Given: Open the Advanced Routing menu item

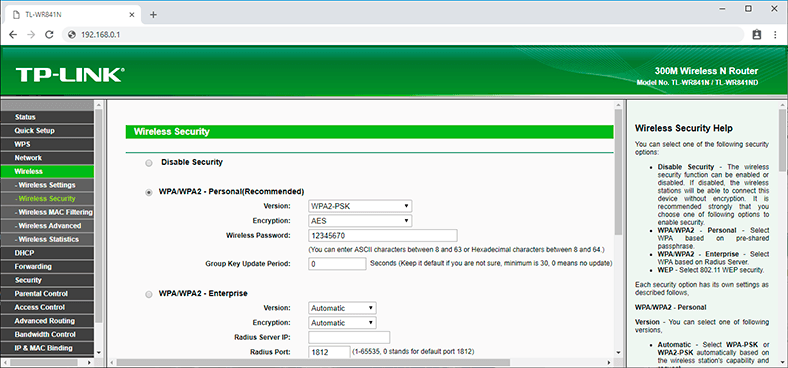Looking at the screenshot, I should tap(47, 321).
